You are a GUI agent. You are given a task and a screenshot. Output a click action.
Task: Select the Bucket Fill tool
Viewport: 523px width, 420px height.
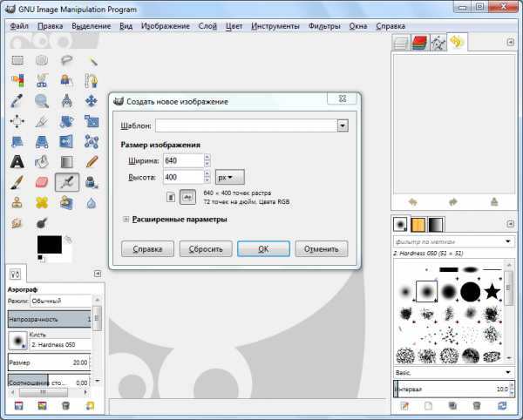coord(42,162)
